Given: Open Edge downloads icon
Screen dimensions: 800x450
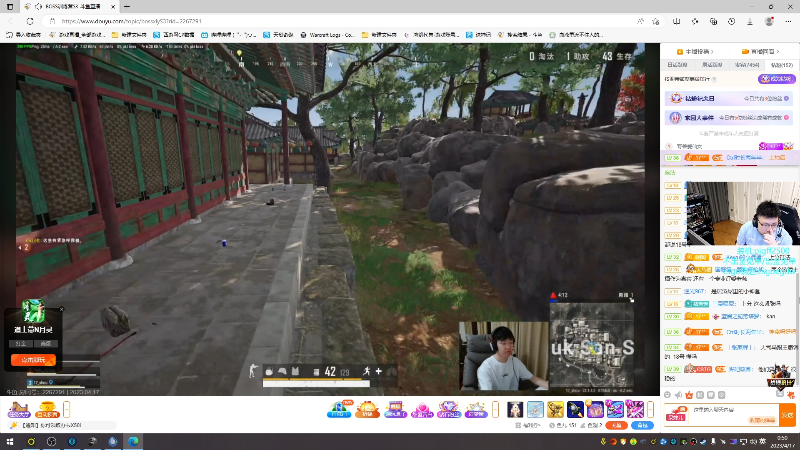Looking at the screenshot, I should point(750,21).
